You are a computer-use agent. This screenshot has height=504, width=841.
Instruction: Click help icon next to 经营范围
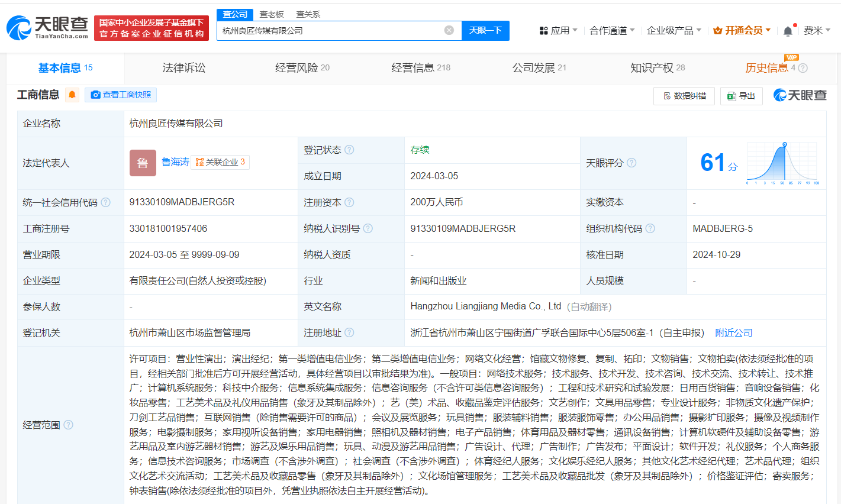[68, 425]
